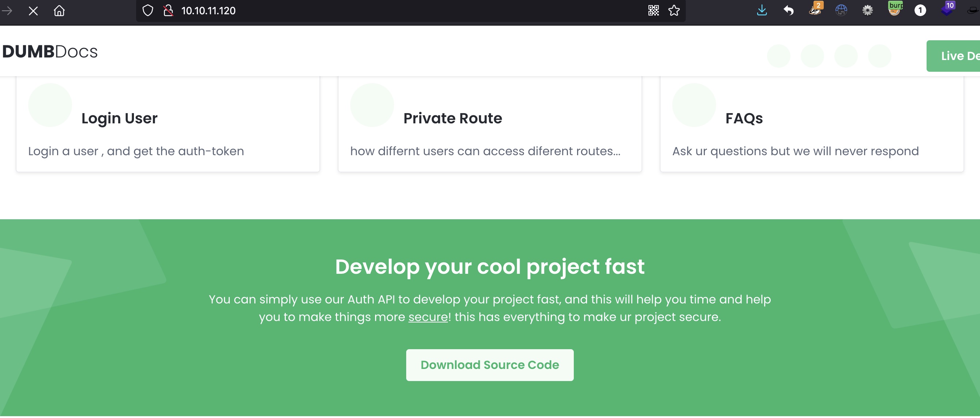Follow the underlined secure link
The height and width of the screenshot is (418, 980).
pos(428,317)
